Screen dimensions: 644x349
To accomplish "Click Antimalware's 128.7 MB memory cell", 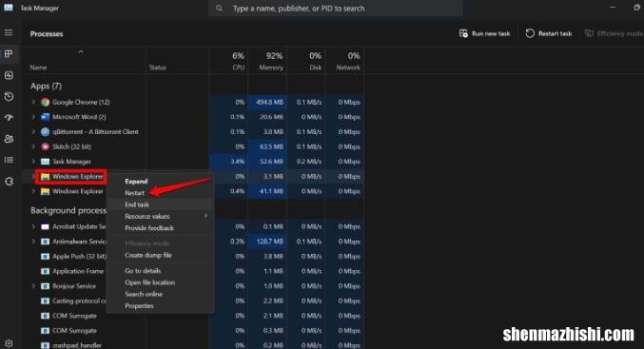I will tap(267, 242).
